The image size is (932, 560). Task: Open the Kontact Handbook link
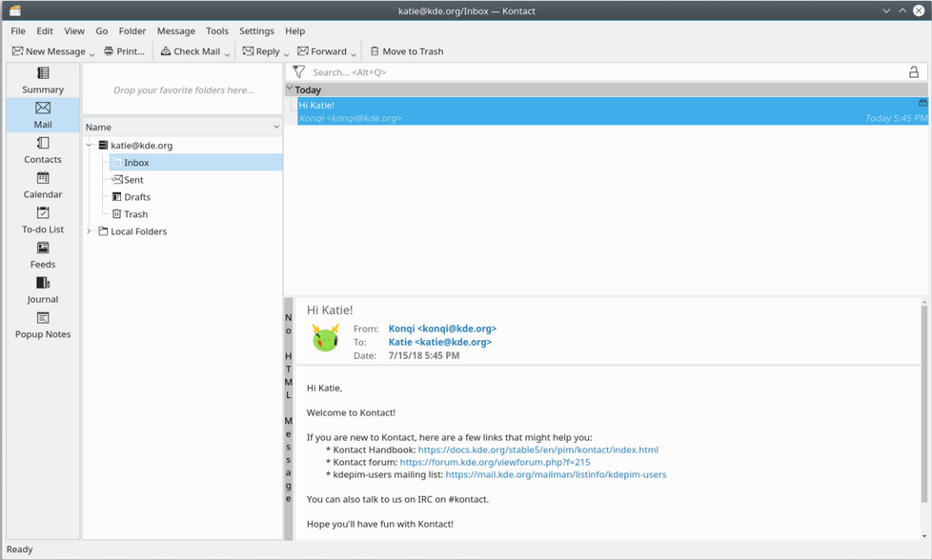tap(537, 450)
